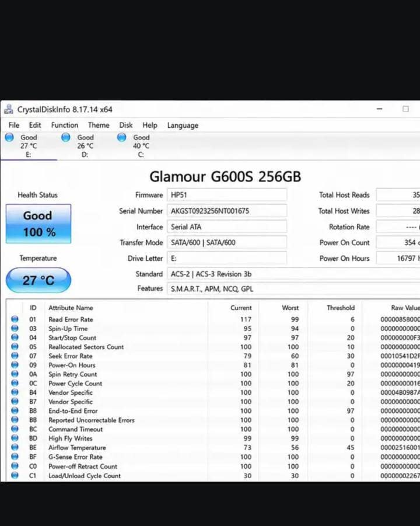Click the Good 100 % health status button
This screenshot has height=526, width=420.
click(38, 224)
